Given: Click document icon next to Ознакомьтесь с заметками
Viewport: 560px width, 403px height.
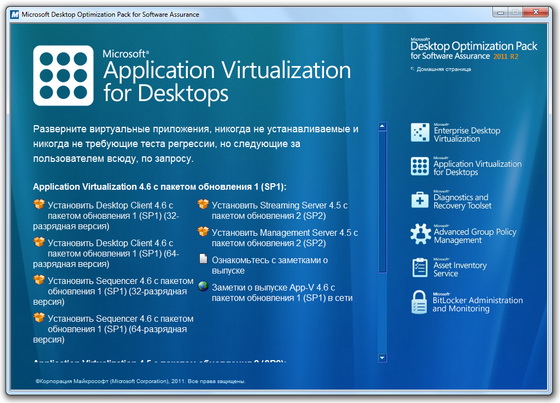Looking at the screenshot, I should coord(203,259).
